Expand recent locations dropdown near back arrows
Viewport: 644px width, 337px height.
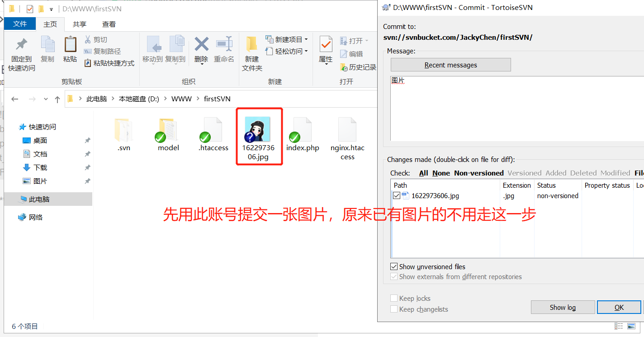[46, 99]
